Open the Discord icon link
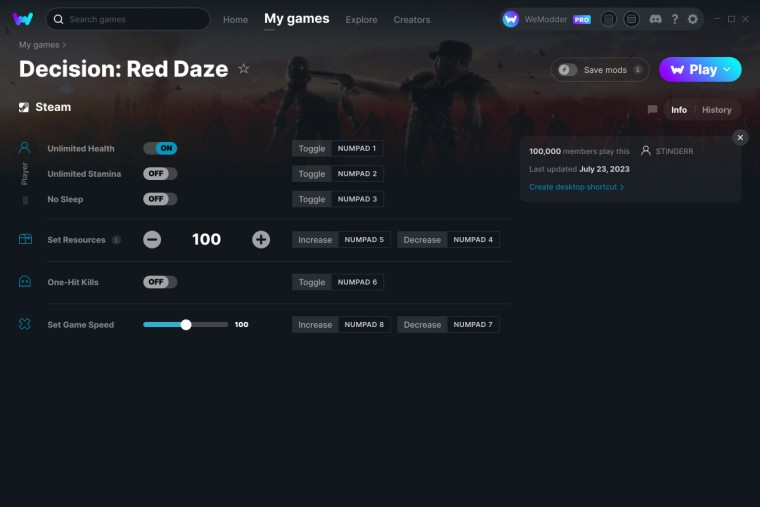760x507 pixels. [x=655, y=19]
